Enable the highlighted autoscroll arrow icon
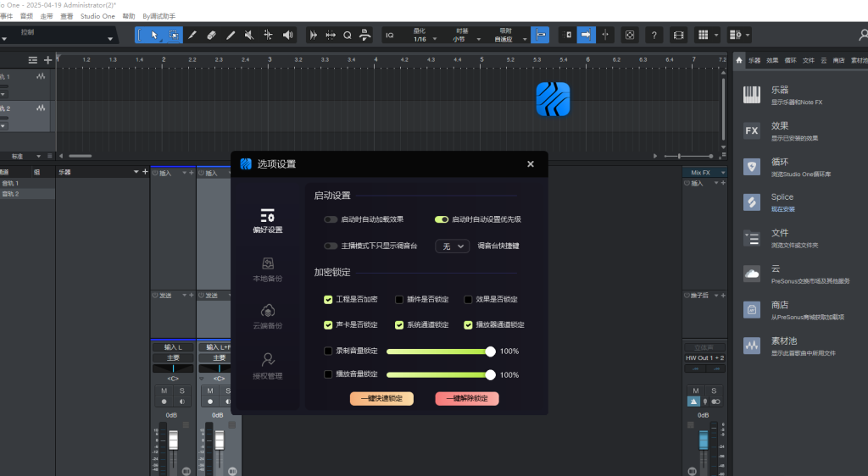868x476 pixels. 586,35
